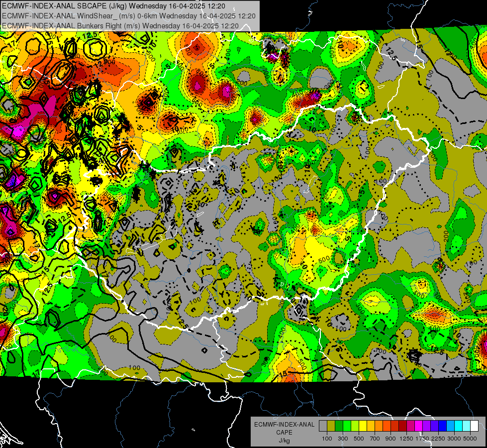
Task: Click the legend value 100
Action: point(327,439)
